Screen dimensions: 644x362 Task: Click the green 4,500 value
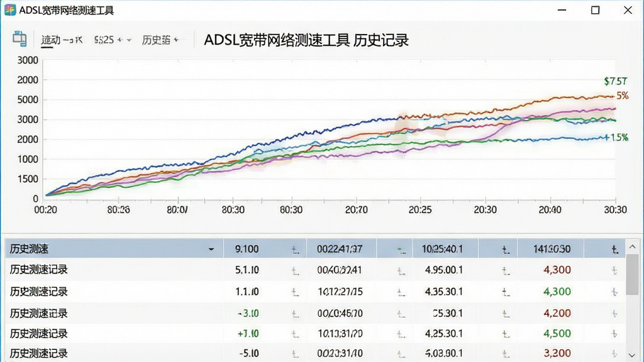(x=557, y=333)
